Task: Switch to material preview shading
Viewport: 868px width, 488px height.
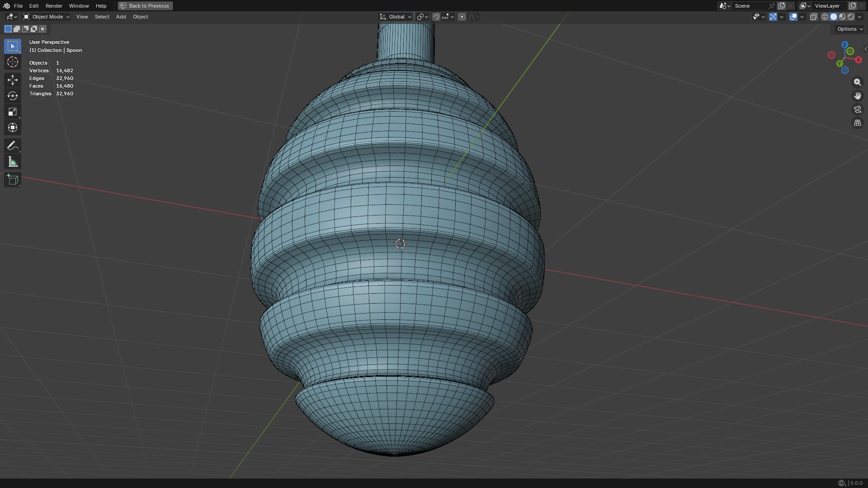Action: [842, 17]
